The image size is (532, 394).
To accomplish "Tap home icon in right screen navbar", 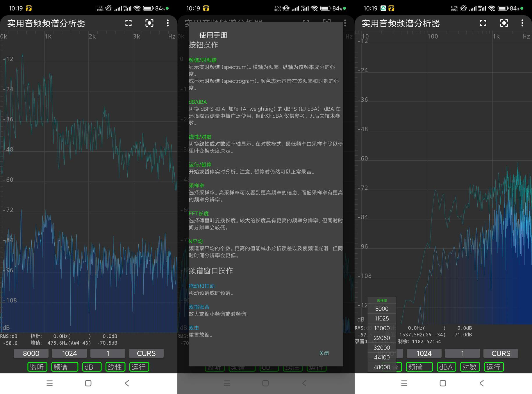I will tap(443, 383).
